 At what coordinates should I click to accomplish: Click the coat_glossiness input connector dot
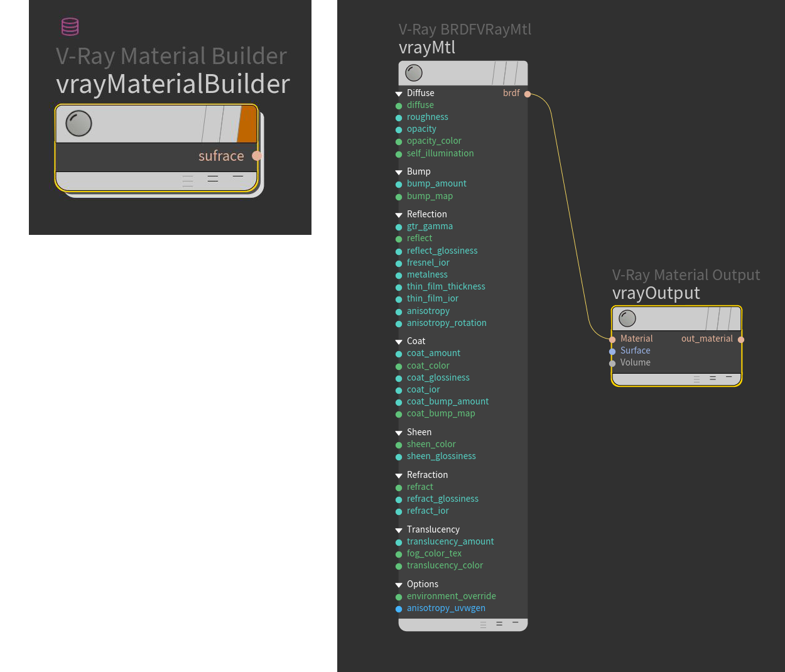399,379
